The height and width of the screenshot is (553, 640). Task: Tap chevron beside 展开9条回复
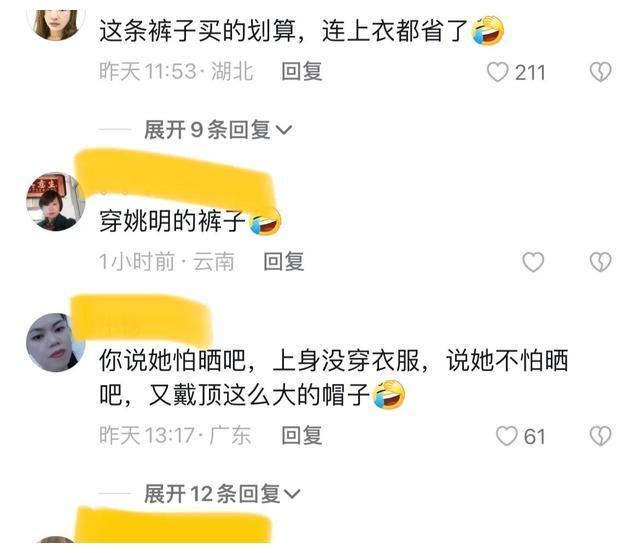click(x=284, y=130)
